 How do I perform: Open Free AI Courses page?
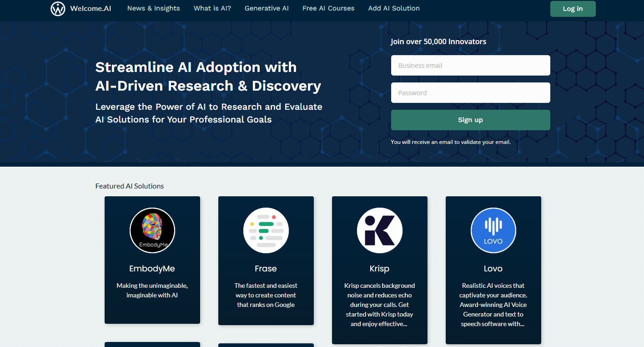coord(328,8)
